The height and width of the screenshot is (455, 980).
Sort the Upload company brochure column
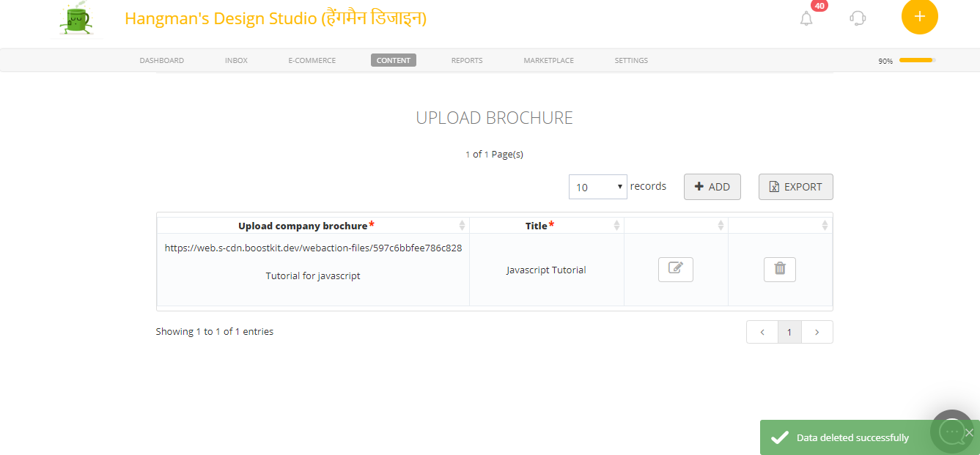click(x=461, y=225)
